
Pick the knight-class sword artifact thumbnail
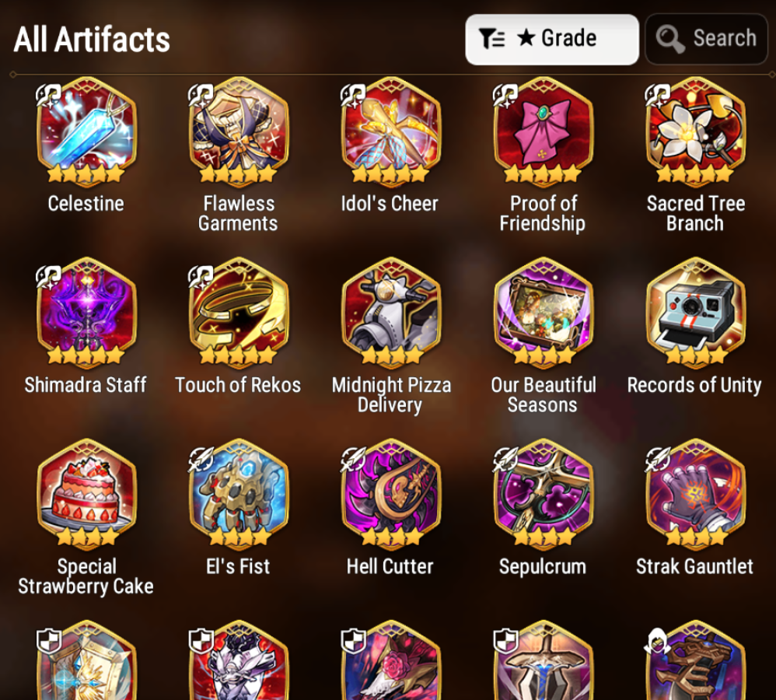pos(544,660)
